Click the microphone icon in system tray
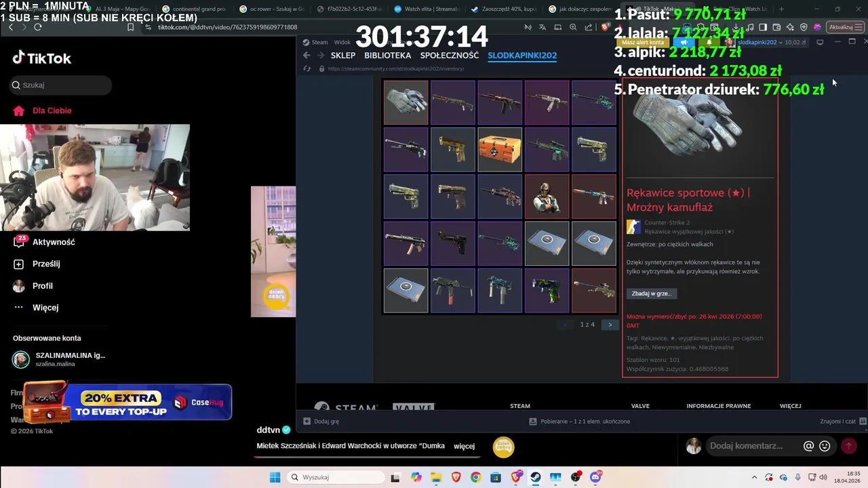Image resolution: width=868 pixels, height=488 pixels. (798, 477)
